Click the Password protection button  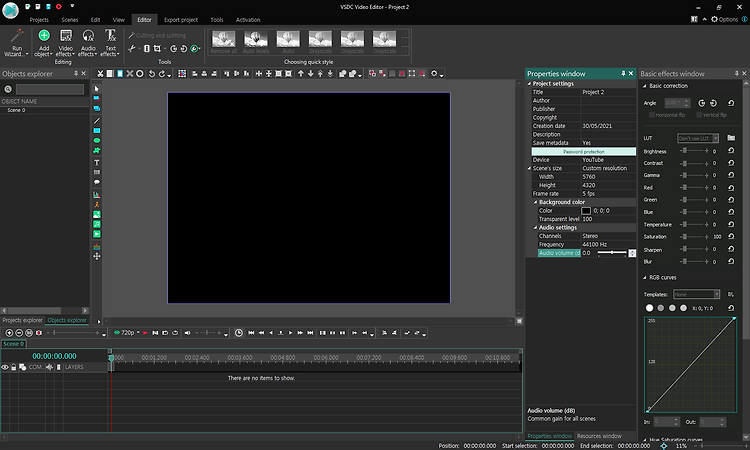tap(583, 151)
